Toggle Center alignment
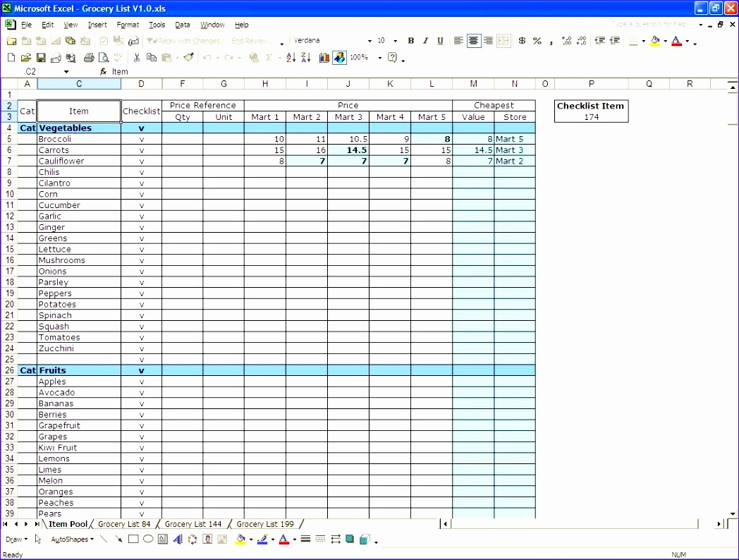The image size is (739, 560). (473, 41)
